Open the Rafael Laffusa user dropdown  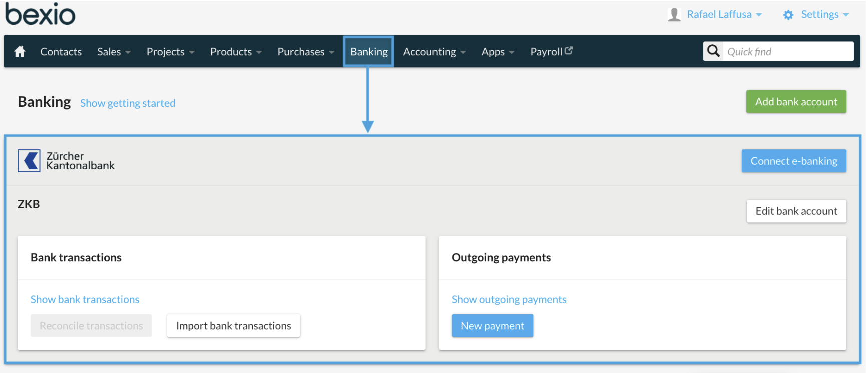[724, 14]
